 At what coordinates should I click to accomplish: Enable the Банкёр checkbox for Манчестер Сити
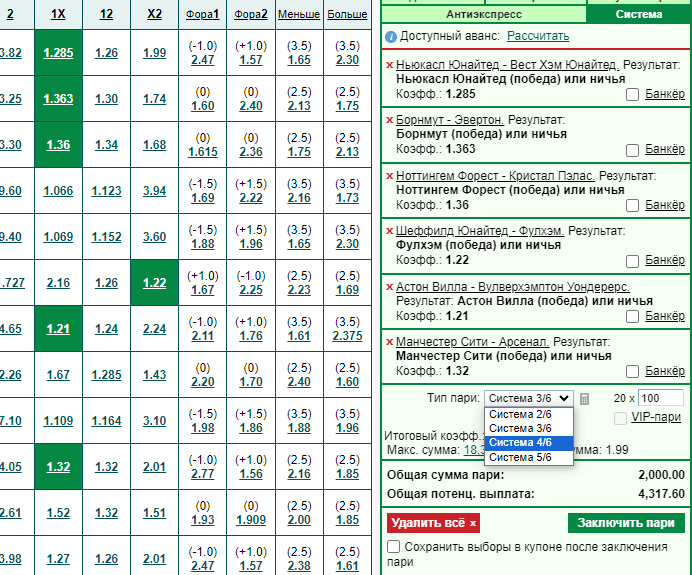pos(632,372)
